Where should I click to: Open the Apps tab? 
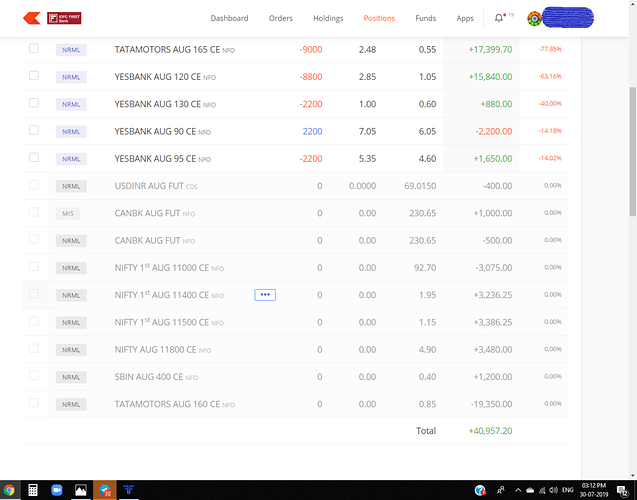coord(465,18)
